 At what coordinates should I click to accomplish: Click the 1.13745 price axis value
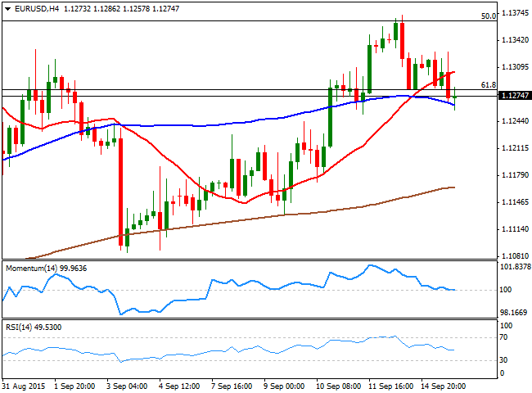click(515, 13)
